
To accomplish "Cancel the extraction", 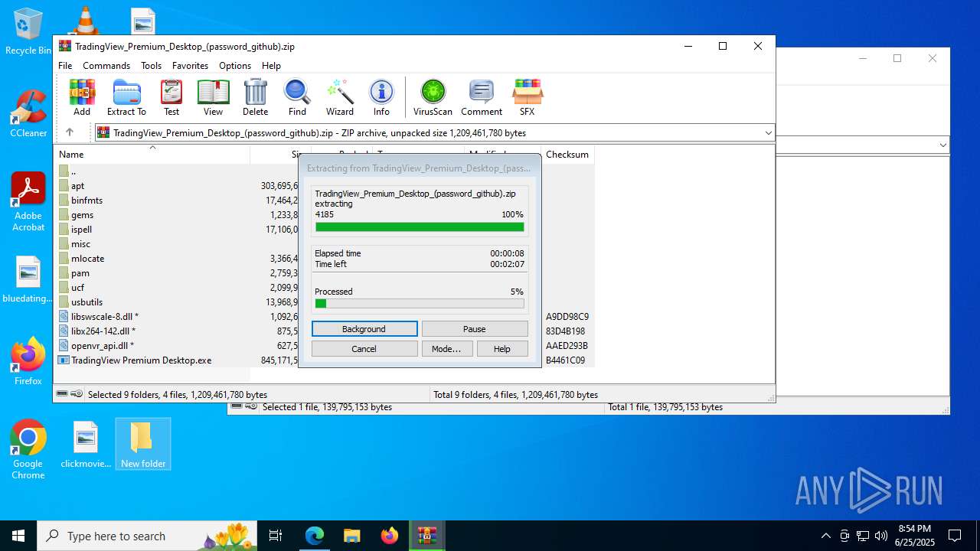I will coord(364,349).
